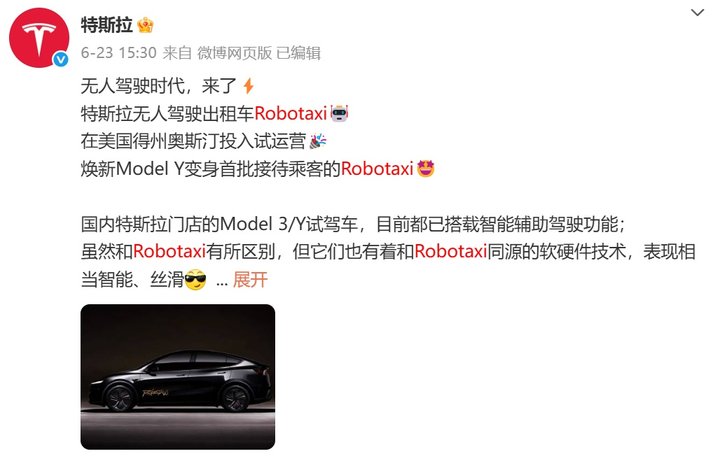The image size is (715, 456).
Task: Open the Tesla profile avatar
Action: pyautogui.click(x=39, y=38)
